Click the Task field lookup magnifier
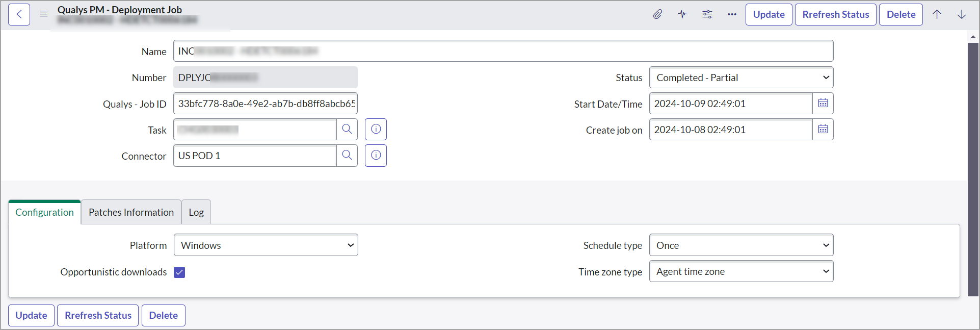 click(347, 129)
